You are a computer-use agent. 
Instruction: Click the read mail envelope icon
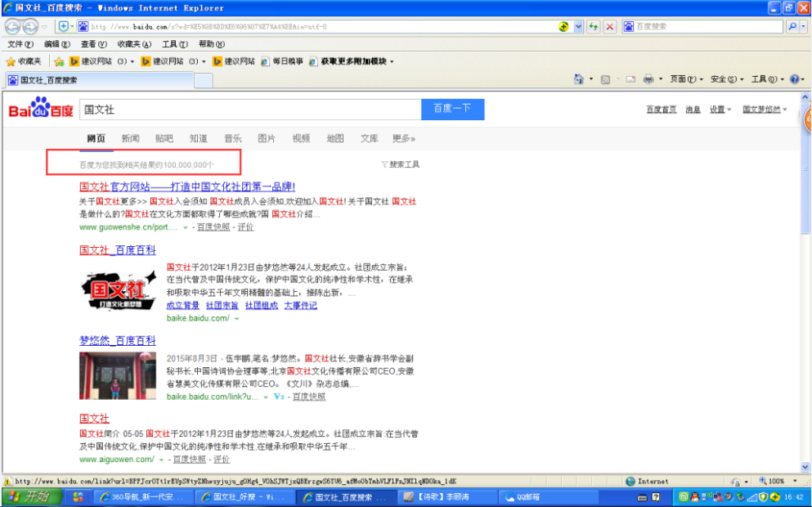[630, 79]
